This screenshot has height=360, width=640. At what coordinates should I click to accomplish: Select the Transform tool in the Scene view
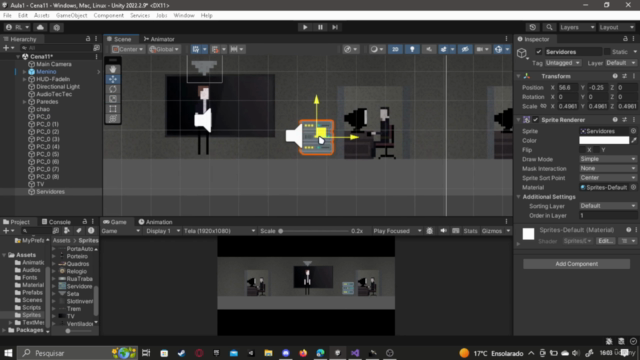pyautogui.click(x=113, y=119)
